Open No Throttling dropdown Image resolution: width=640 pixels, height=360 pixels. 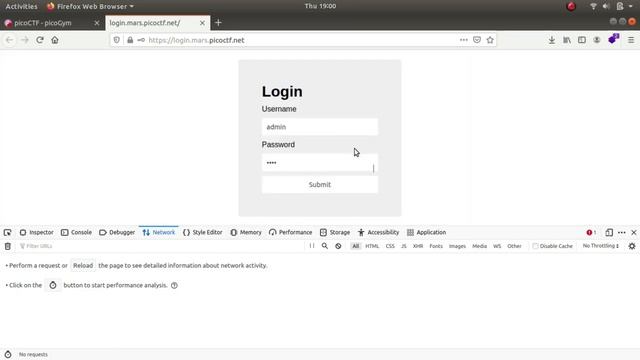601,246
